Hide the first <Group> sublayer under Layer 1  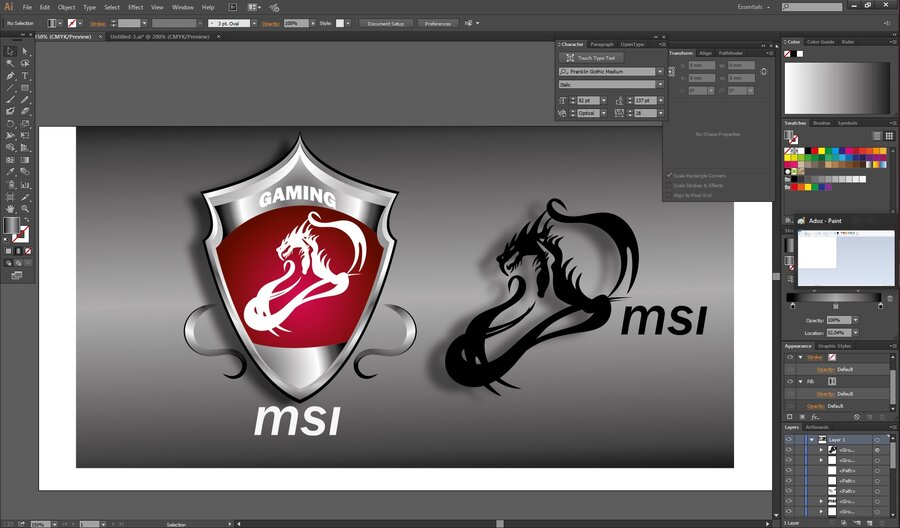click(789, 450)
